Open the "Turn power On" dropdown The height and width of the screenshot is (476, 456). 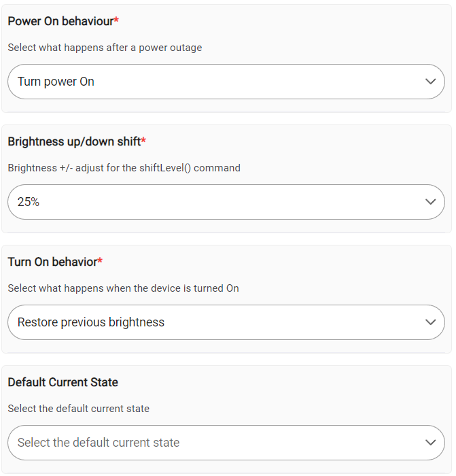(x=204, y=82)
